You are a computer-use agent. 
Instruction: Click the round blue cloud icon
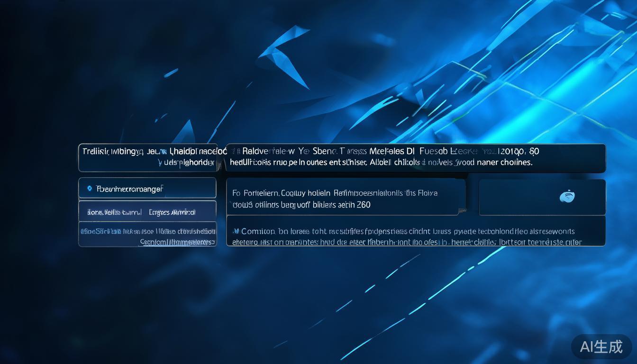point(567,196)
